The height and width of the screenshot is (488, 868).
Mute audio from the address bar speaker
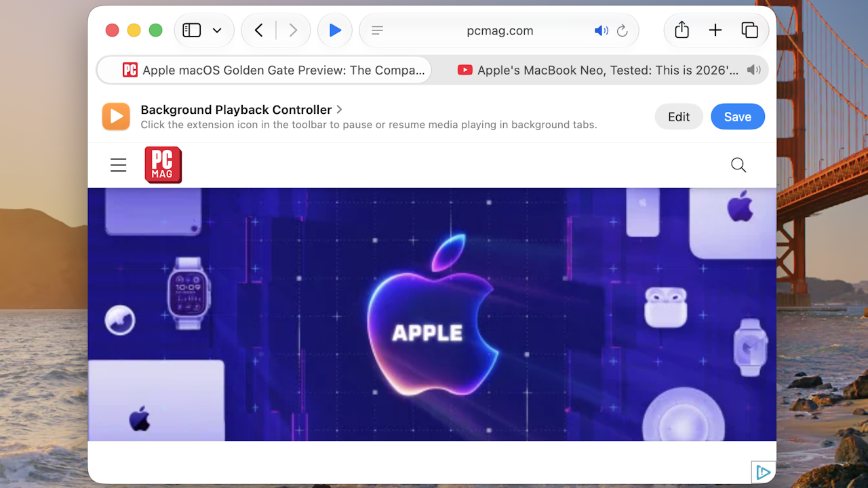(x=601, y=30)
